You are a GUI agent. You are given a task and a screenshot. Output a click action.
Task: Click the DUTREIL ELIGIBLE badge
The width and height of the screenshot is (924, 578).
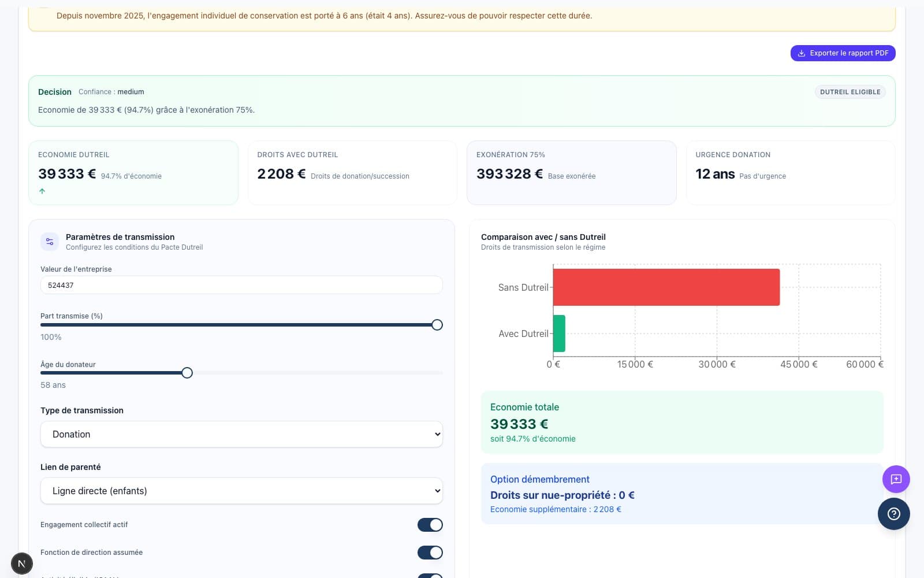tap(850, 92)
